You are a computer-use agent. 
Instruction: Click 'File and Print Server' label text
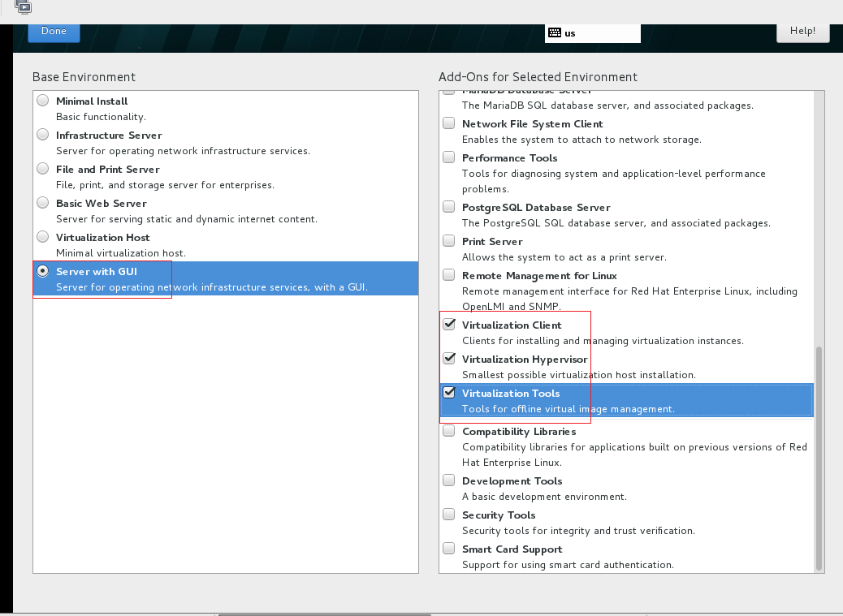pos(107,169)
